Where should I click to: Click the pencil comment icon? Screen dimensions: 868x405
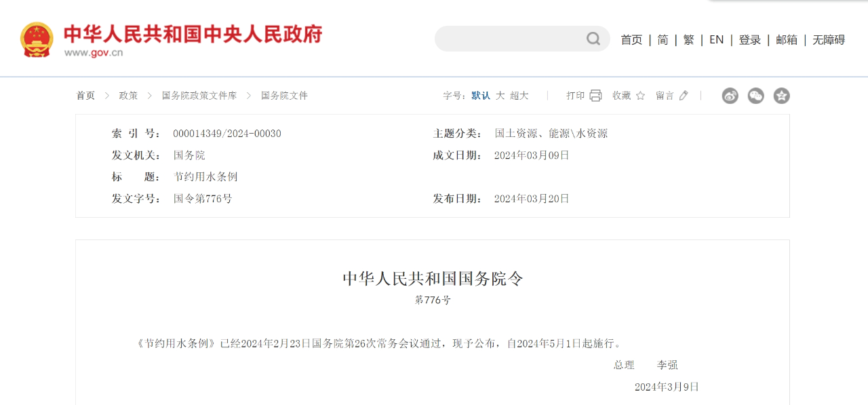[684, 96]
